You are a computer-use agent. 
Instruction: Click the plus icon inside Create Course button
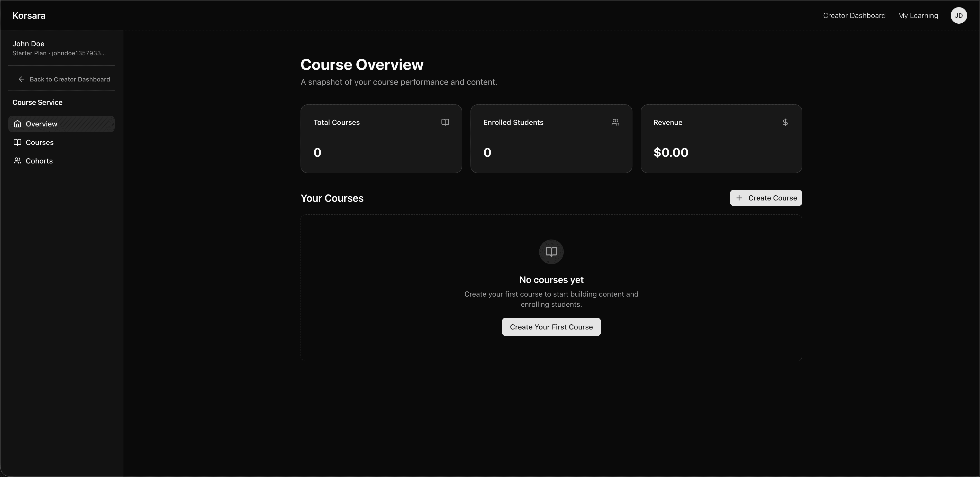click(739, 198)
